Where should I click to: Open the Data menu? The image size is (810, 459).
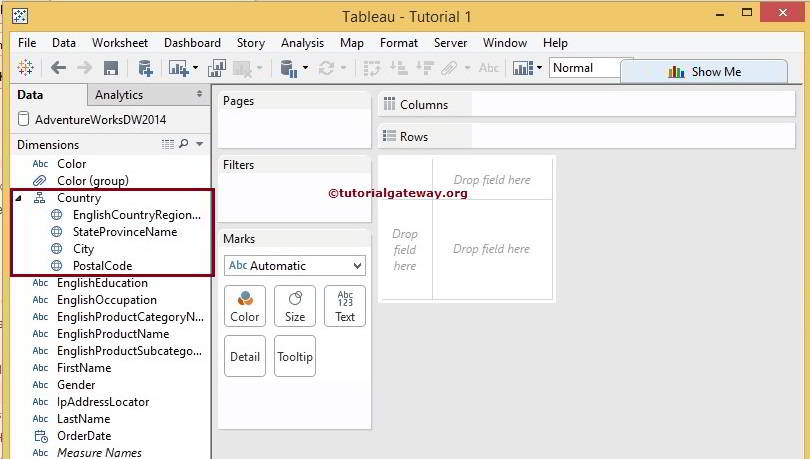[x=64, y=43]
